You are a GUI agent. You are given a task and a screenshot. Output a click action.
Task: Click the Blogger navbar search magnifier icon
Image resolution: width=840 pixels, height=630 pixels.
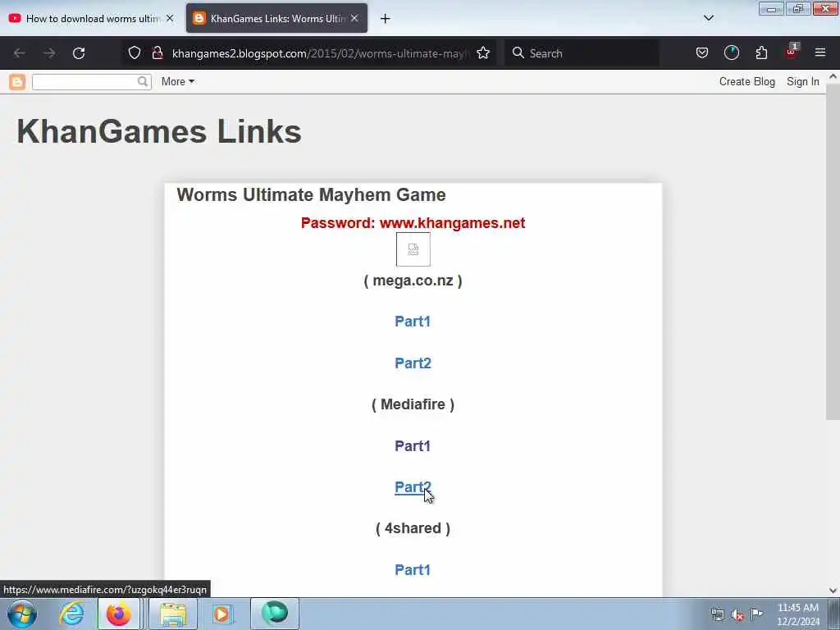[143, 81]
